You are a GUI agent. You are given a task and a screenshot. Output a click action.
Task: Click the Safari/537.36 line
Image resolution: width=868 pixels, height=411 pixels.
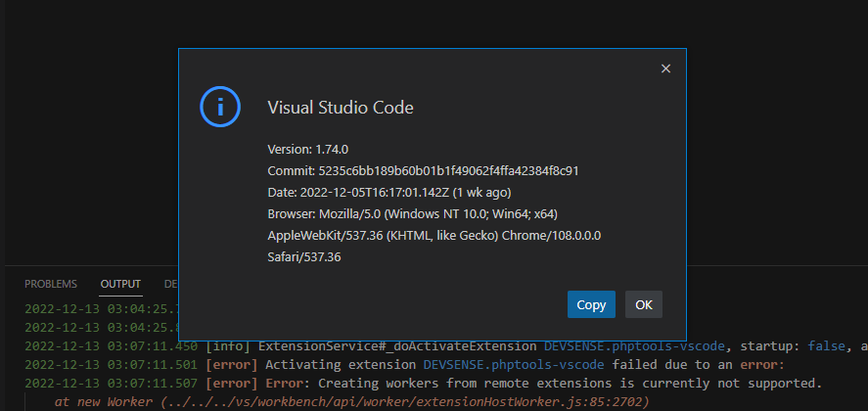[303, 257]
